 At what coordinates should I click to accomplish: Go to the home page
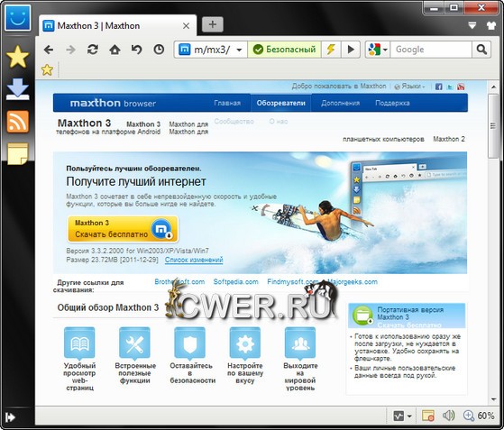115,50
